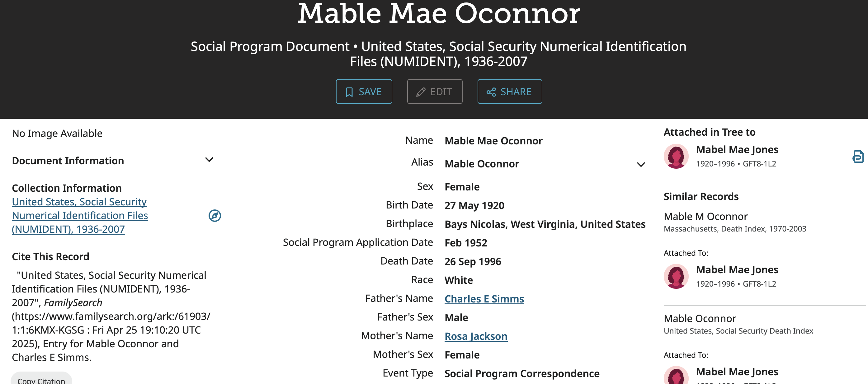Expand the Alias Mable Oconnor row
Viewport: 868px width, 384px height.
[640, 164]
